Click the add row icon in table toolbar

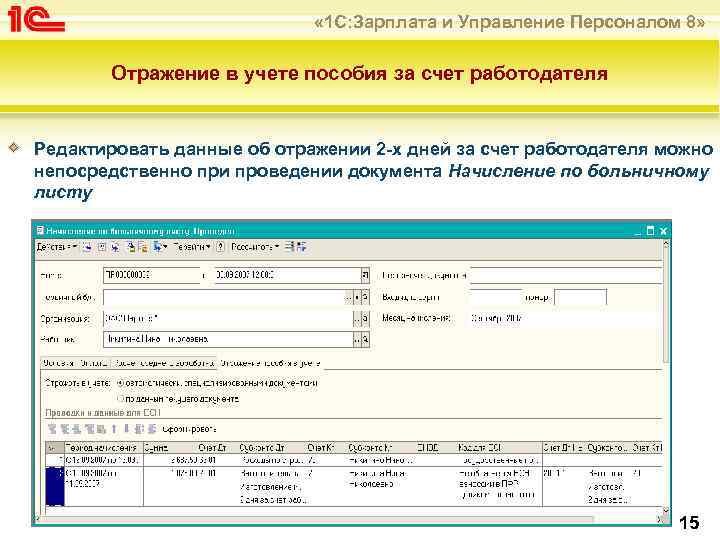(52, 429)
